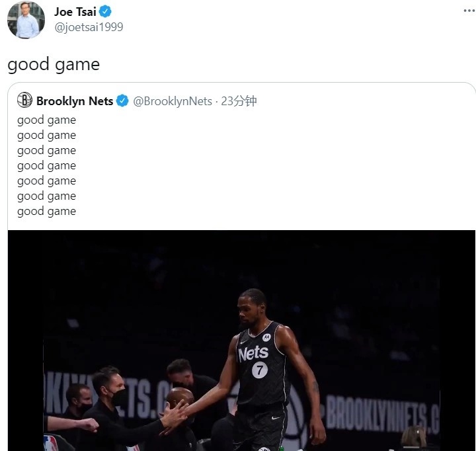
Task: Select Joe Tsai's main "good game" tweet text
Action: (x=54, y=64)
